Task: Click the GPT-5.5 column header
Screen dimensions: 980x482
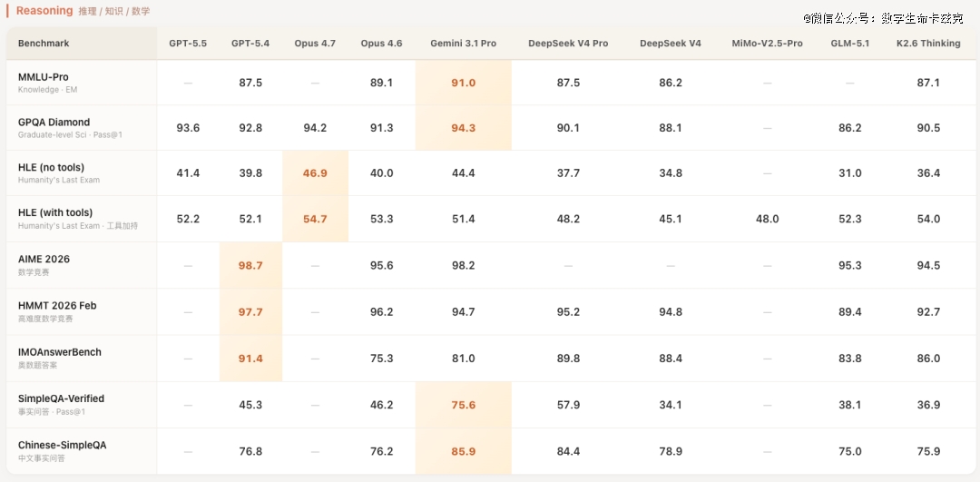Action: pos(188,44)
